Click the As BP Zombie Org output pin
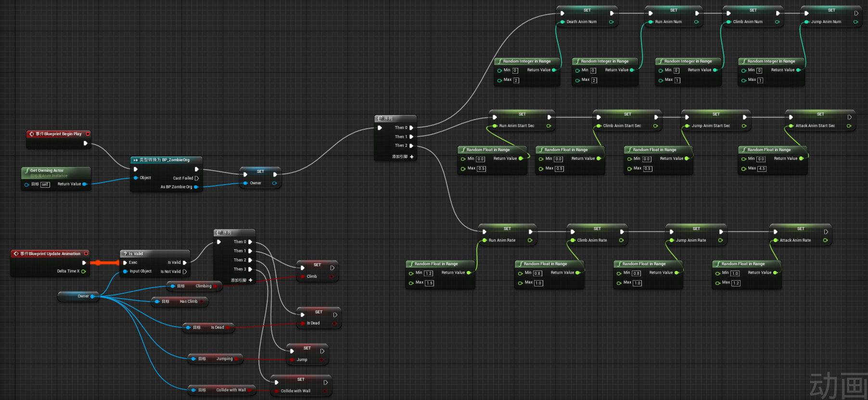868x400 pixels. coord(196,187)
